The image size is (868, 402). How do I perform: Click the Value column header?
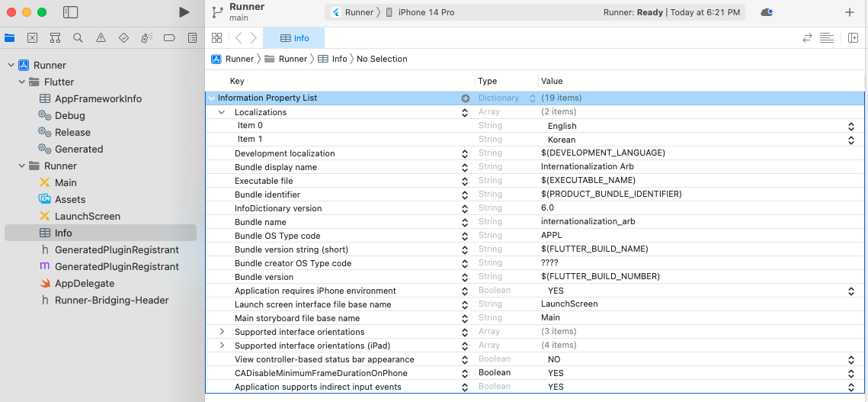click(552, 81)
